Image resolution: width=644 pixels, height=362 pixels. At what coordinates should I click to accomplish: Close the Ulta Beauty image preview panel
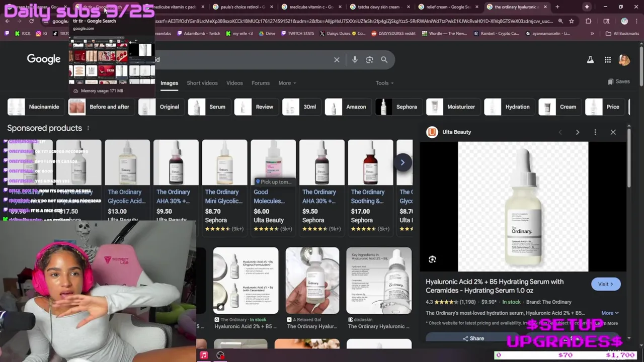pos(613,132)
